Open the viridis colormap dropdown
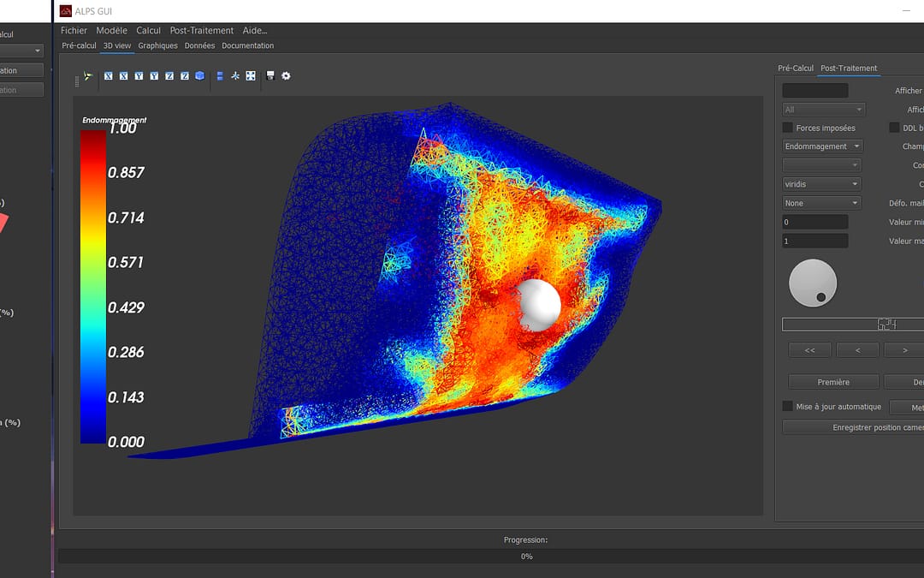The height and width of the screenshot is (578, 924). 820,183
